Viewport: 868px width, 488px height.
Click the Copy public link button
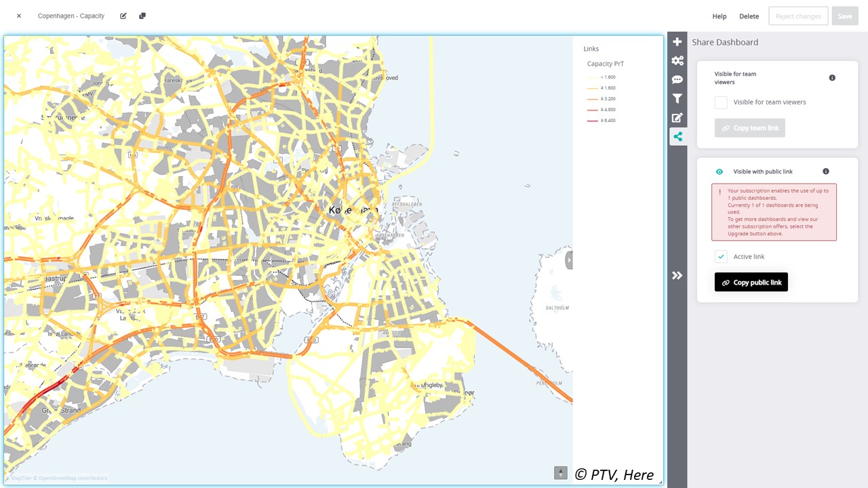pos(751,282)
